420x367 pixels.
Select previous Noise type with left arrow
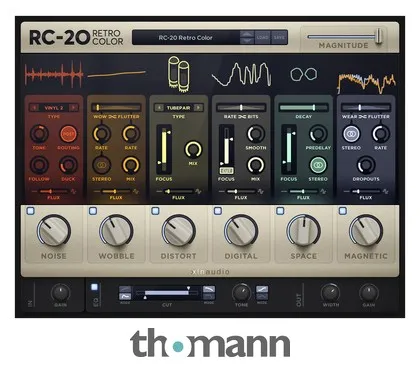pos(34,108)
